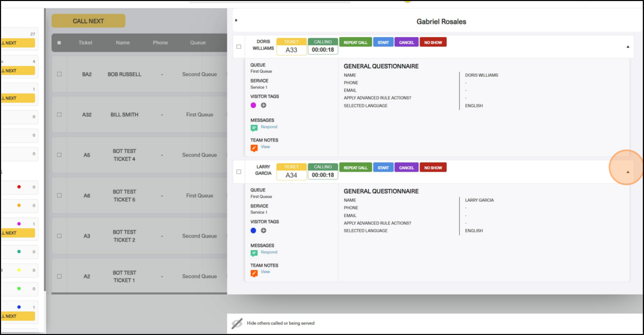Check the box next to Doris Williams

239,47
